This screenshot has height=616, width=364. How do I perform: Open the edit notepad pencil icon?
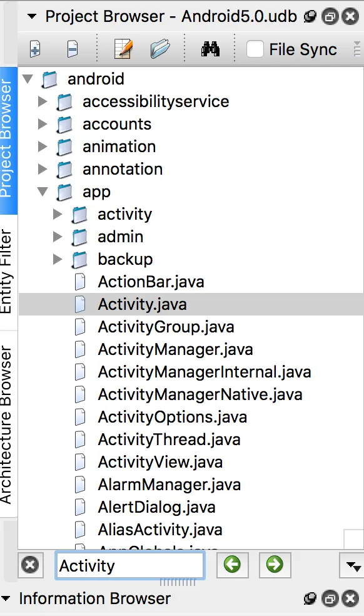tap(123, 49)
